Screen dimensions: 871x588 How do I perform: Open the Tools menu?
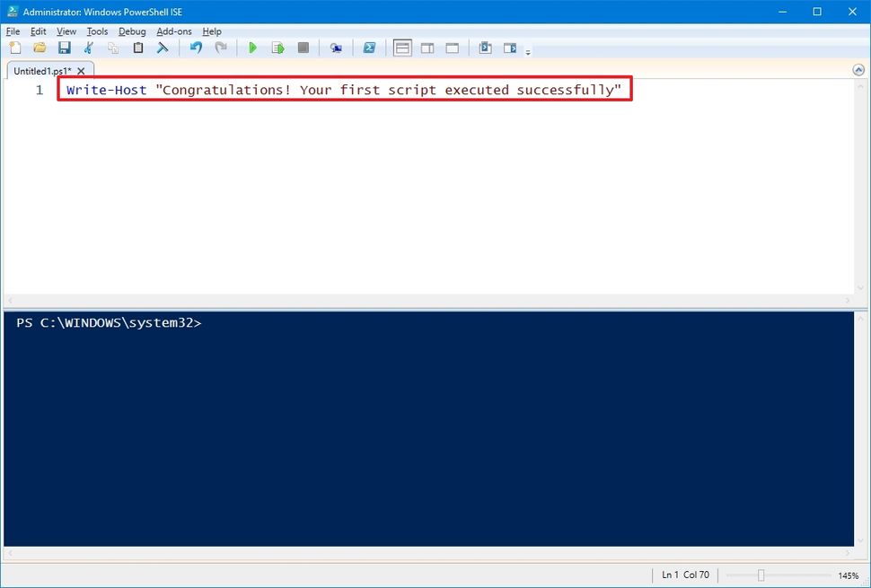97,31
